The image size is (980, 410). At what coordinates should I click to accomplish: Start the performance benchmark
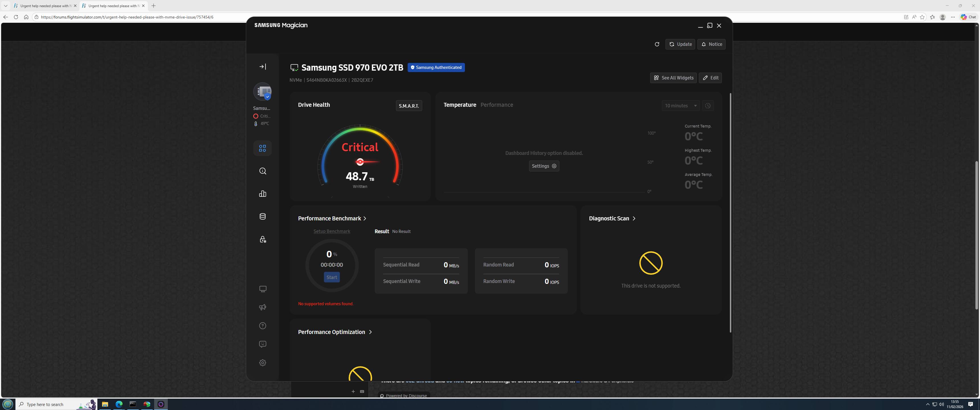(x=332, y=277)
